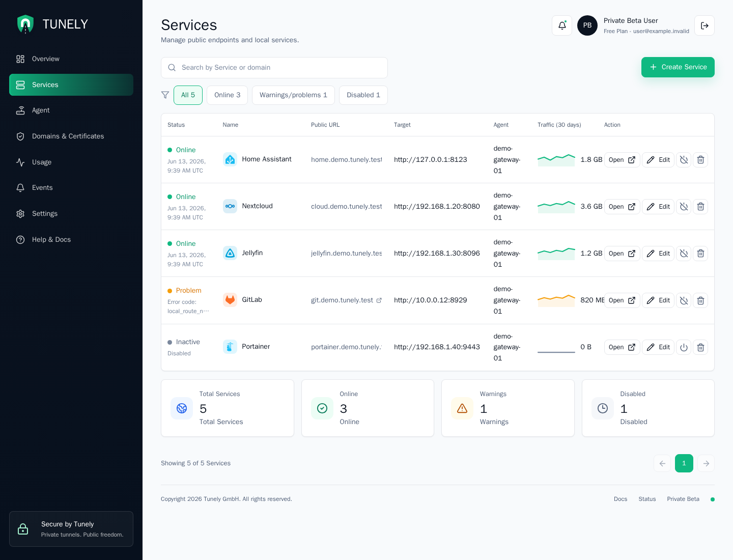This screenshot has height=560, width=733.
Task: Open the GitLab service
Action: click(622, 300)
